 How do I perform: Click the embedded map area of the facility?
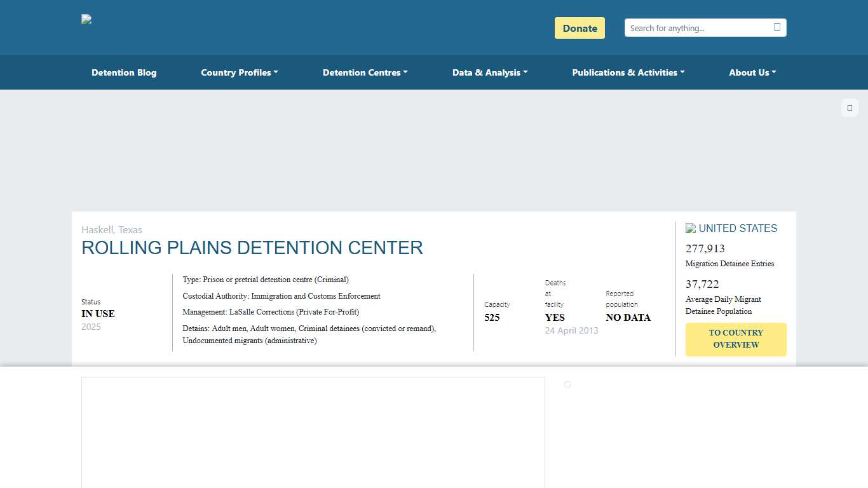[313, 432]
